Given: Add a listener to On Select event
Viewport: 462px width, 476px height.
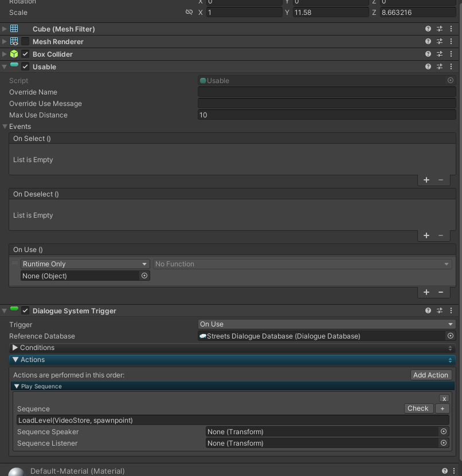Looking at the screenshot, I should point(426,180).
